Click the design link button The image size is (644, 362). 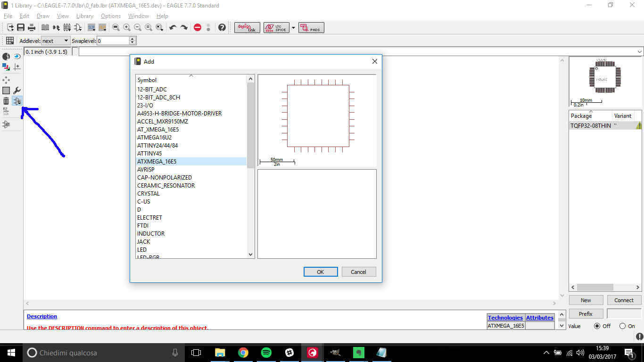(x=247, y=28)
